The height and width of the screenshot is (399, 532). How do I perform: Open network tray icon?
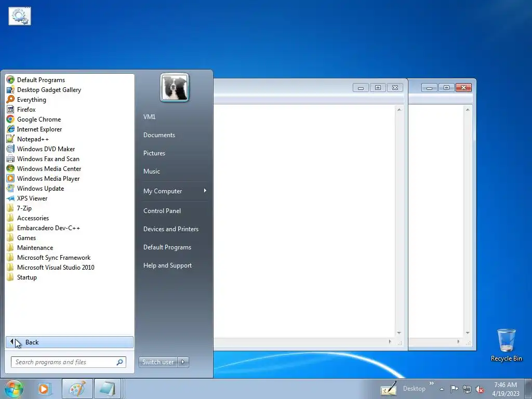point(467,389)
